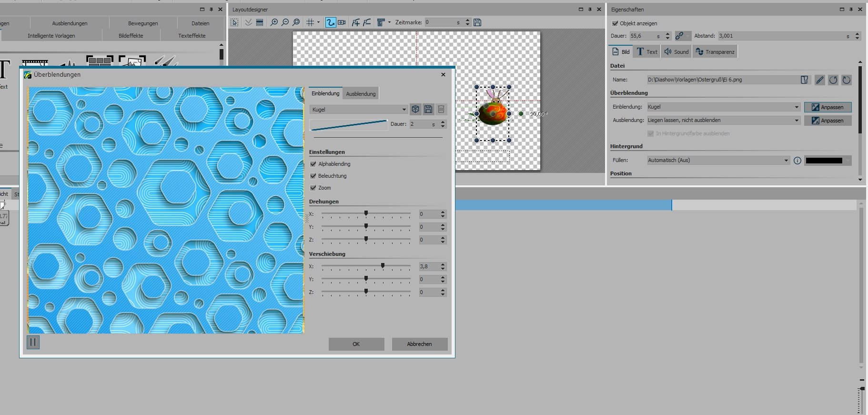
Task: Click the pencil edit icon next to file name
Action: (x=819, y=80)
